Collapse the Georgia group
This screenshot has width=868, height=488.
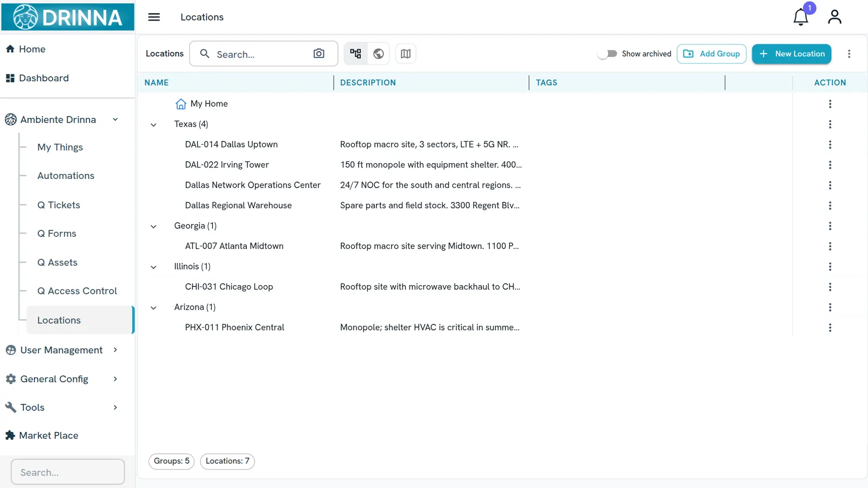[x=154, y=226]
